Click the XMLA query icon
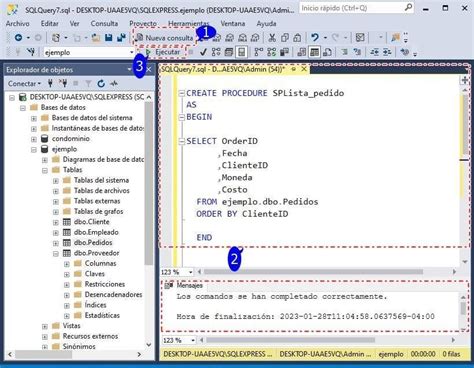 click(243, 38)
